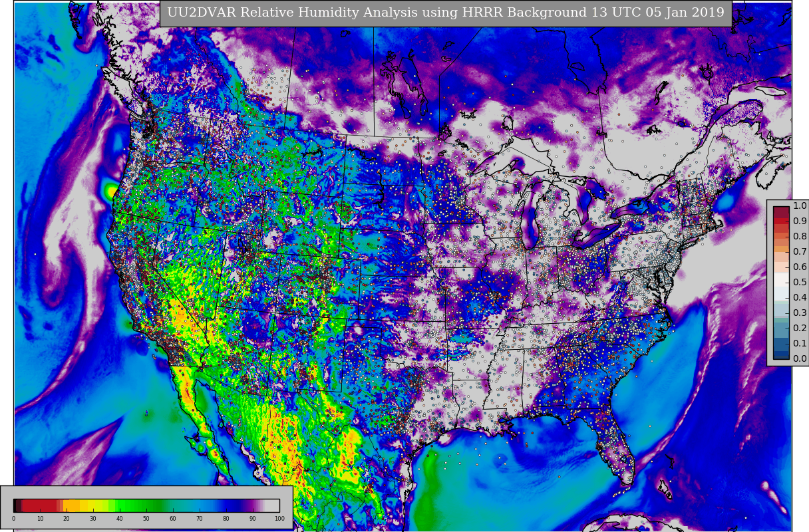
Task: Click the 0.5 label on right colorbar
Action: 800,283
